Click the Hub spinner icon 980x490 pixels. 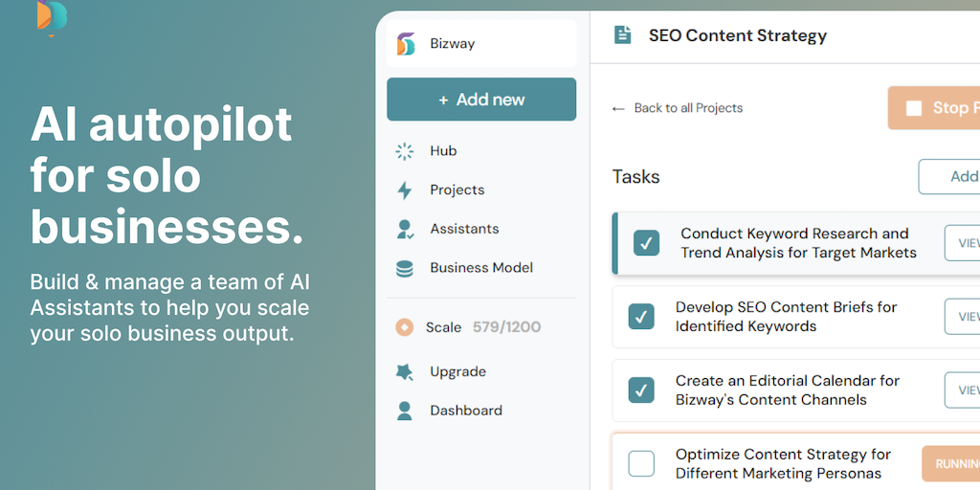pyautogui.click(x=405, y=151)
